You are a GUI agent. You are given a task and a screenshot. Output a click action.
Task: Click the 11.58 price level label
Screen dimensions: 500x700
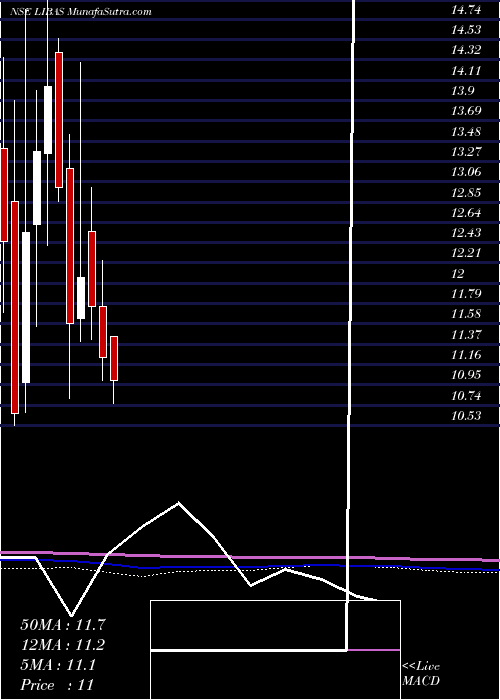(466, 314)
